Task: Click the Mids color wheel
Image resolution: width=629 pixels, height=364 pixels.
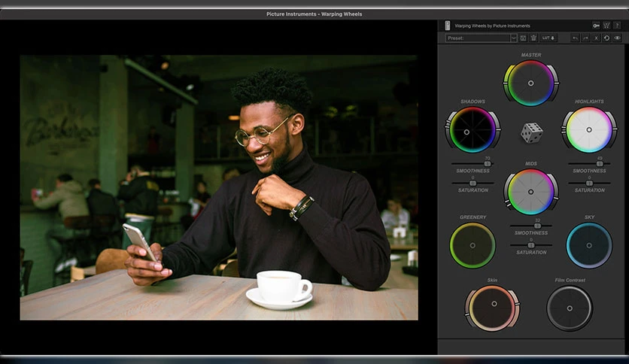Action: tap(530, 192)
